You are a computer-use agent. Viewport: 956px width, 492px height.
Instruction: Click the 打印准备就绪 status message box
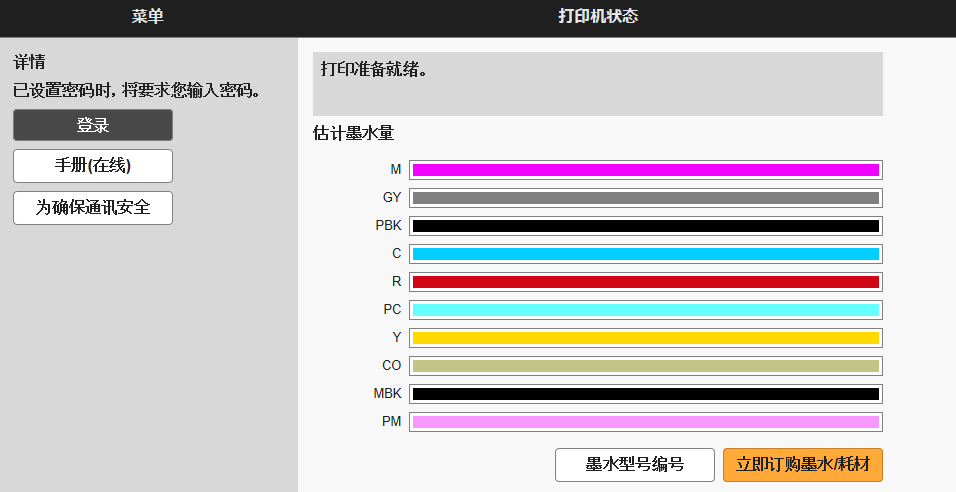pos(597,84)
